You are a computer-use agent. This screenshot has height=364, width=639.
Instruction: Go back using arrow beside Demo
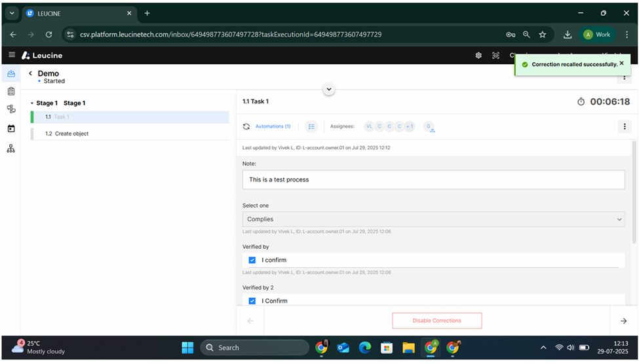coord(30,74)
